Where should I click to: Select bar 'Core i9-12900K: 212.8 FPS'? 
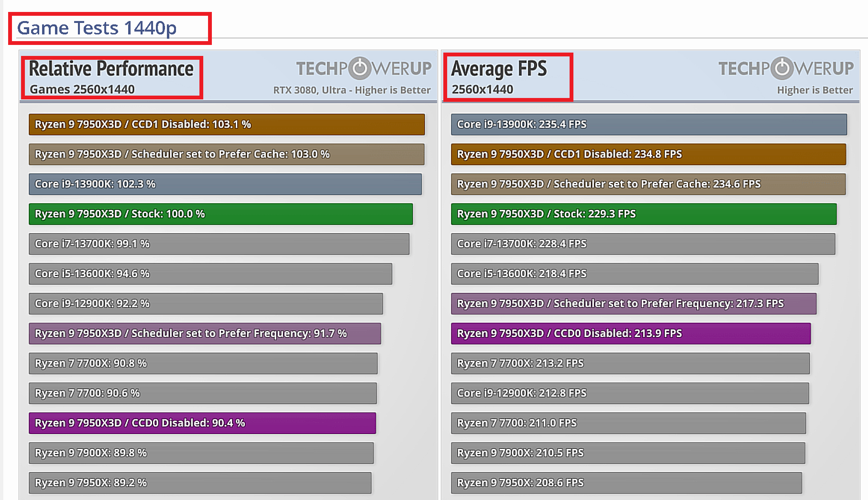tap(630, 393)
